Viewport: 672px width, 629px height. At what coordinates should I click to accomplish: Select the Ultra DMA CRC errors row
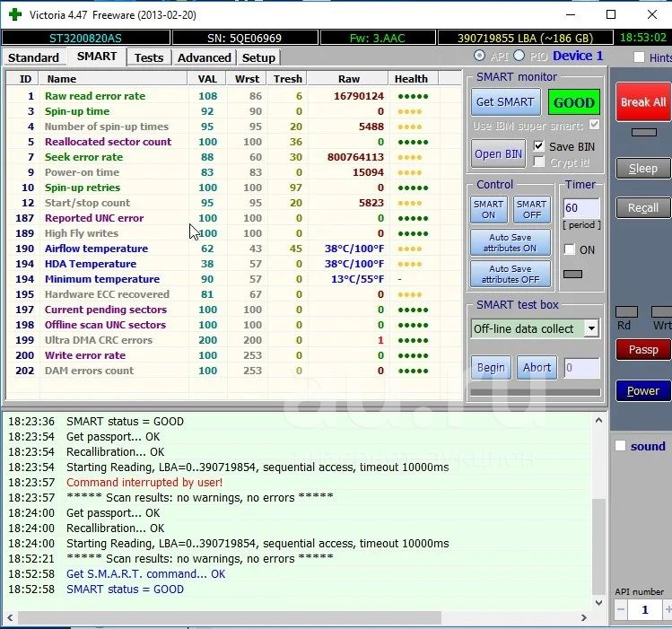tap(233, 340)
